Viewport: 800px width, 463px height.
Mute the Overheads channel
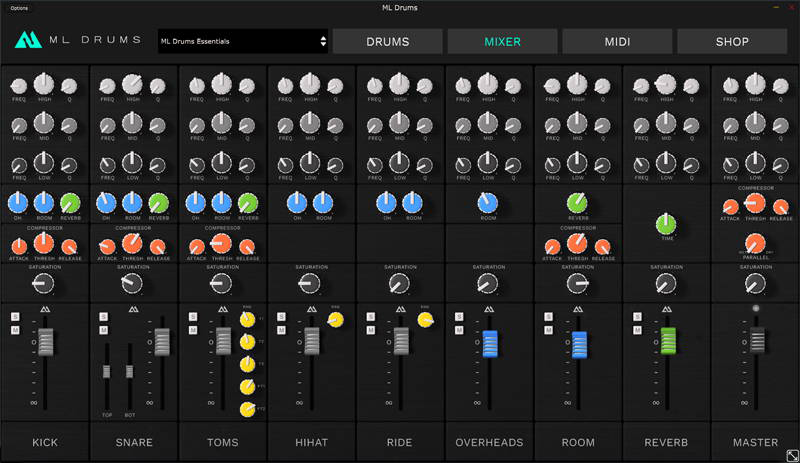pyautogui.click(x=460, y=329)
